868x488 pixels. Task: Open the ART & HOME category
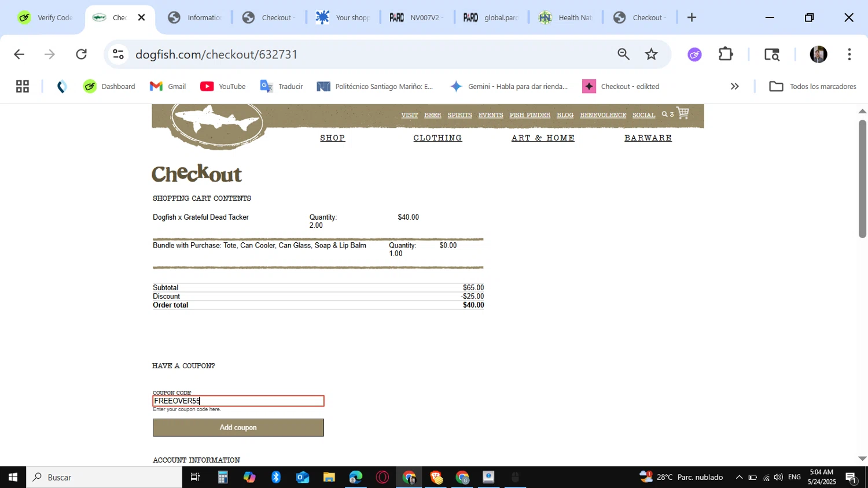click(x=543, y=138)
